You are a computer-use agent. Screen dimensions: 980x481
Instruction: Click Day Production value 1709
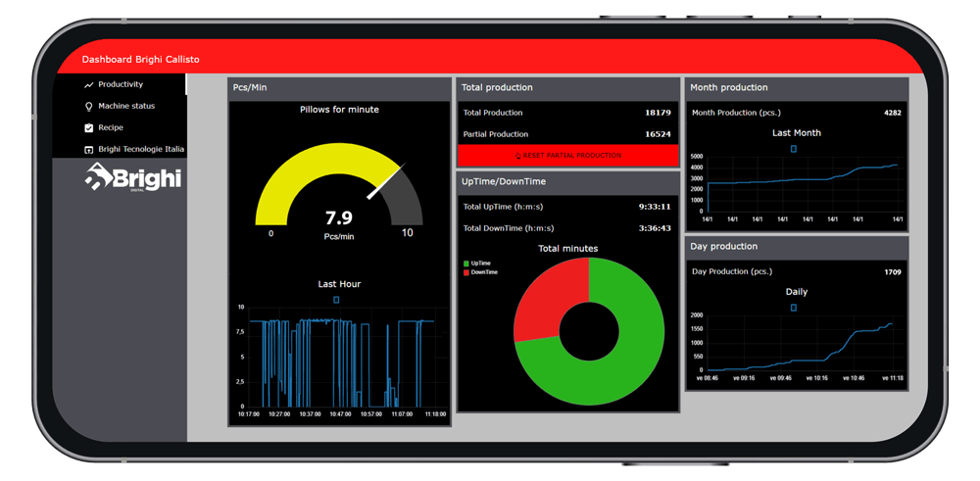(893, 271)
